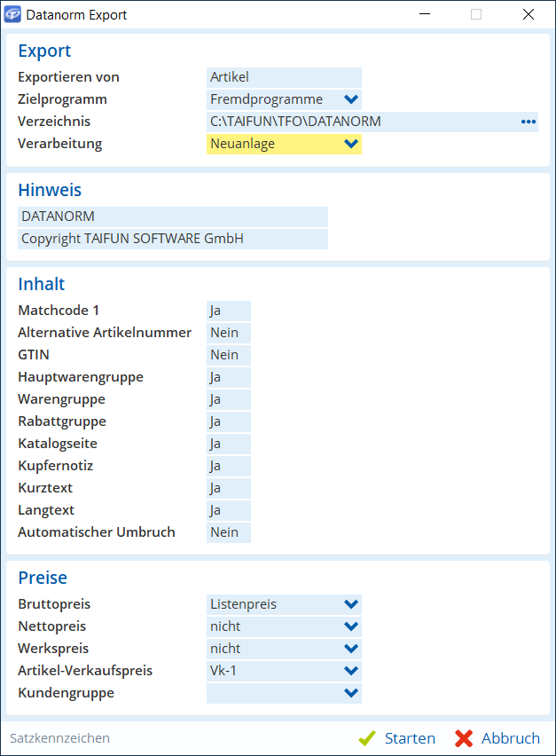The width and height of the screenshot is (556, 756).
Task: Switch the Alternative Artikelnummer option
Action: point(228,333)
